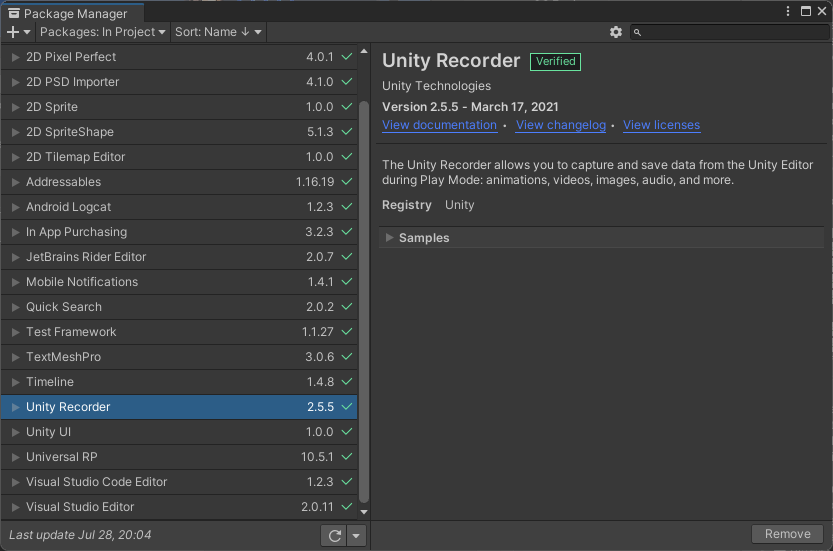
Task: Click installed checkmark for Universal RP
Action: (x=347, y=456)
